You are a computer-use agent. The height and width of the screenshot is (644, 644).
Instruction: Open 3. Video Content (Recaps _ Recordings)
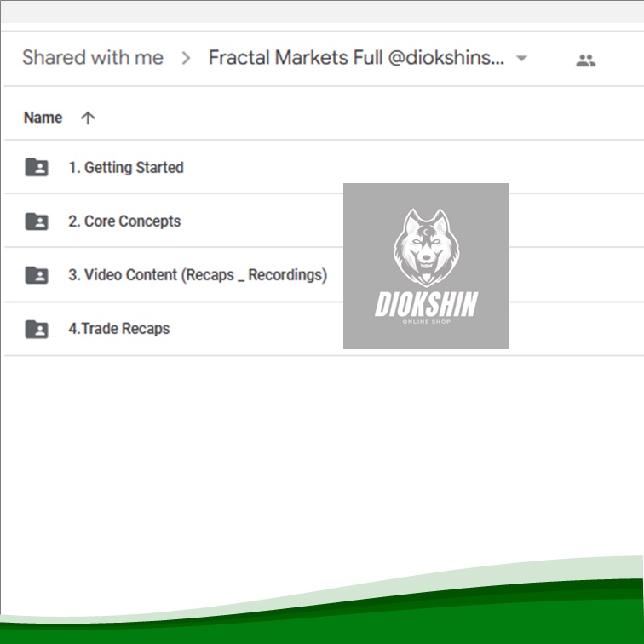198,275
